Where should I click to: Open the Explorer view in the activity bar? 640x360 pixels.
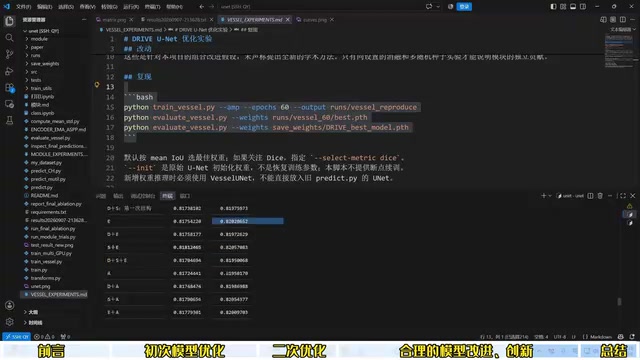9,21
